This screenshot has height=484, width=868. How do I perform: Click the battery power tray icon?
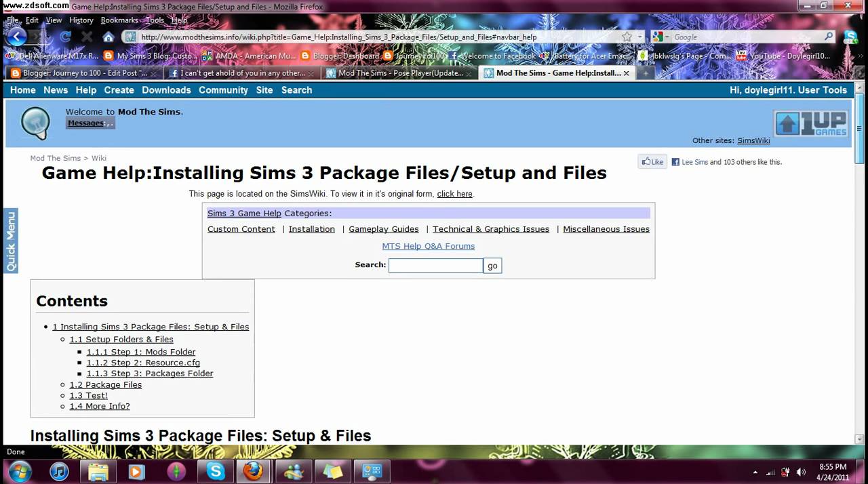pyautogui.click(x=785, y=472)
